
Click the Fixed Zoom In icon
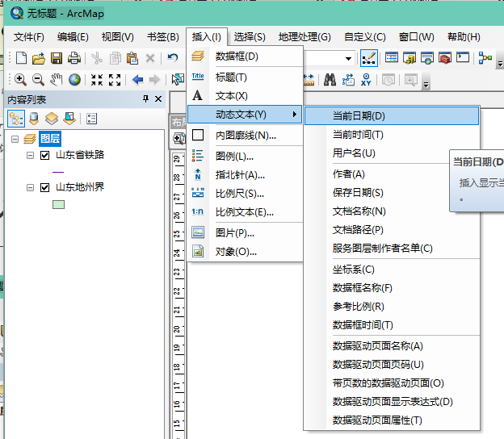tap(97, 80)
